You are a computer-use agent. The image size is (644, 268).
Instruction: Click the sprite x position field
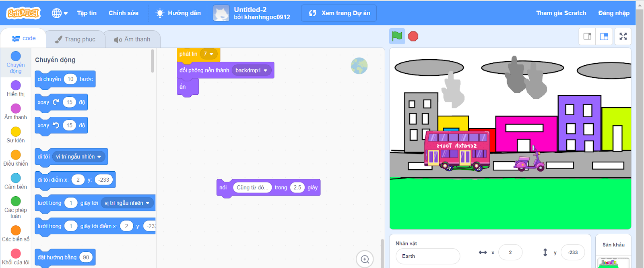coord(510,253)
